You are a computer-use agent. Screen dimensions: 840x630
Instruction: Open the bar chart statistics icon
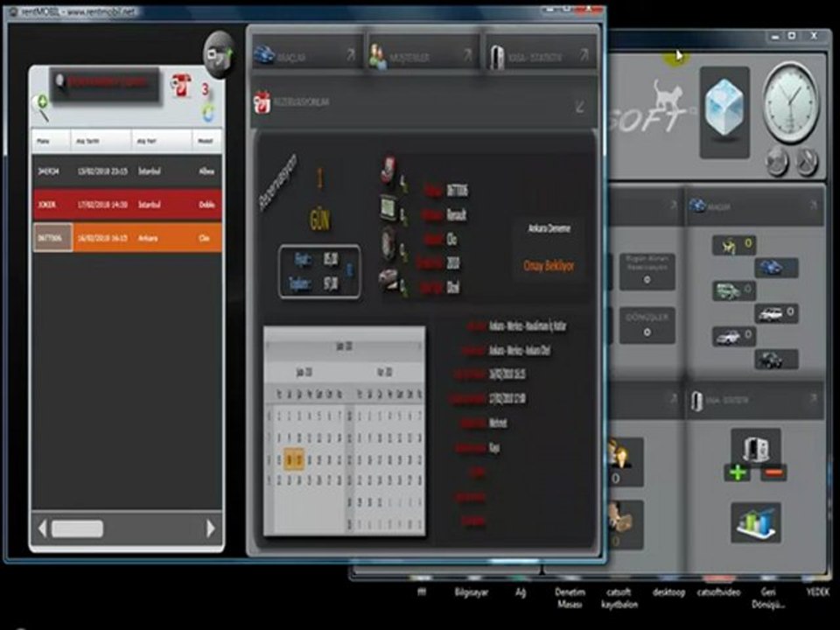click(756, 522)
